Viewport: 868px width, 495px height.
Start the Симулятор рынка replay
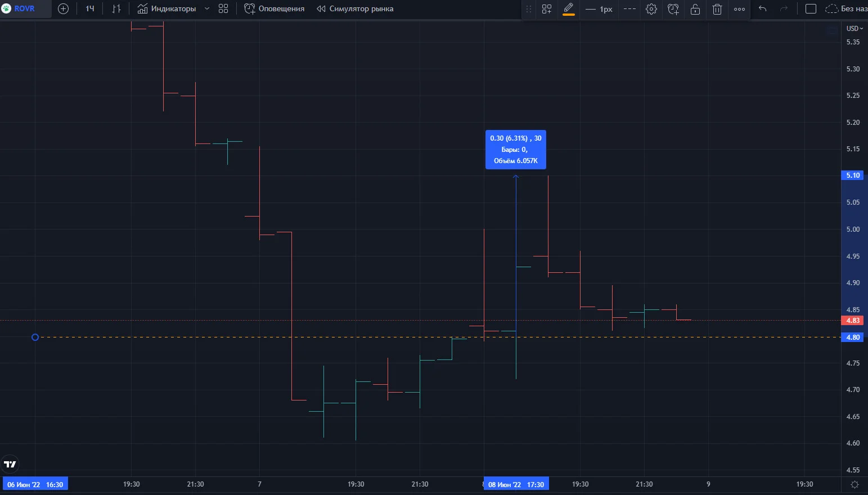[x=355, y=9]
